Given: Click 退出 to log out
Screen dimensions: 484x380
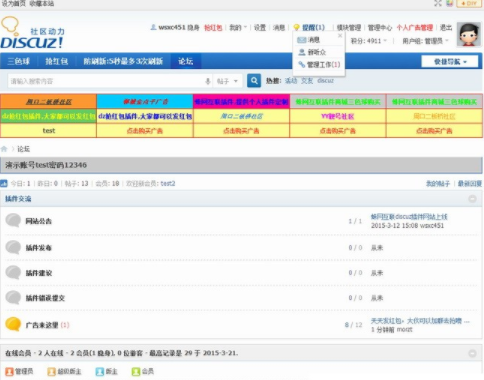Looking at the screenshot, I should tap(446, 28).
